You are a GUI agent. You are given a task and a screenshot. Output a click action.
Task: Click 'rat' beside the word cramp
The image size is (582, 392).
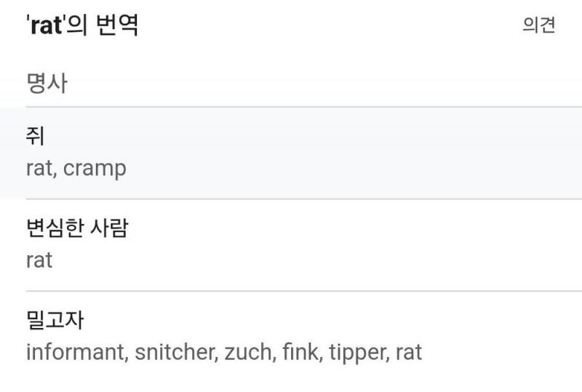pos(39,169)
